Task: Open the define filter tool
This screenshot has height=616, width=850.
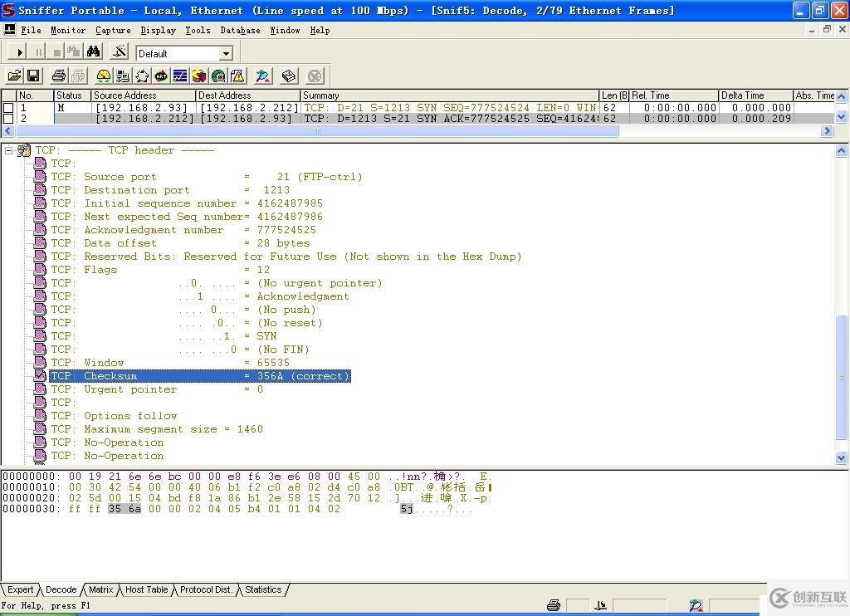Action: pos(119,52)
